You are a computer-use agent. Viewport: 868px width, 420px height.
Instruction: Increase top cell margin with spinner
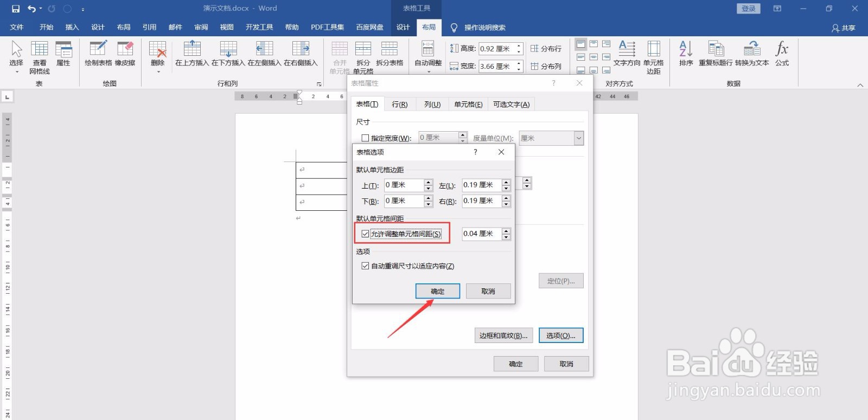(x=429, y=182)
